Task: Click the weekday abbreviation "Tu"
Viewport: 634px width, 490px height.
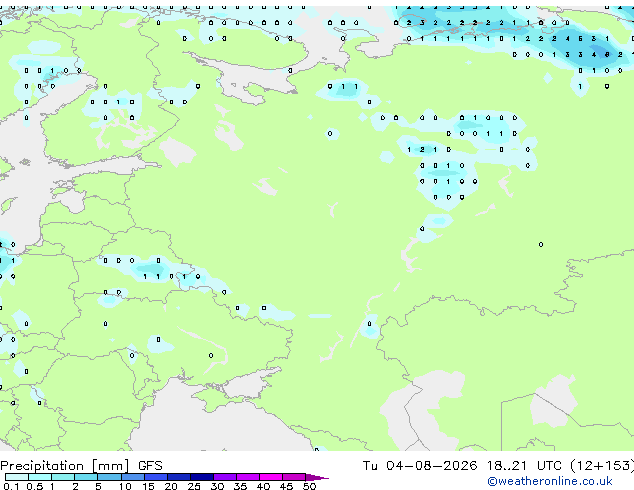Action: click(x=370, y=466)
